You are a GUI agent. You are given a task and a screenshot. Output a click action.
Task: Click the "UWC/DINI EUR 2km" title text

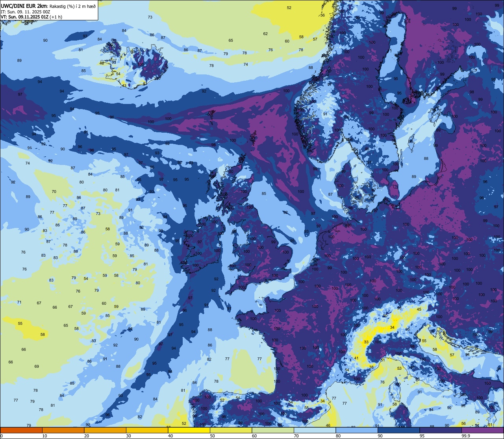[x=24, y=6]
